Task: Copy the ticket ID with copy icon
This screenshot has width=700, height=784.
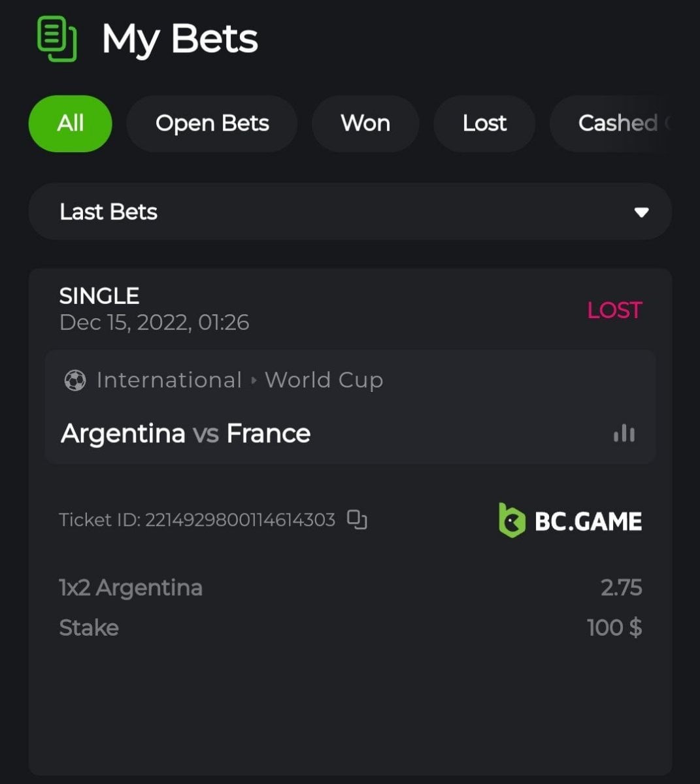Action: pyautogui.click(x=357, y=519)
